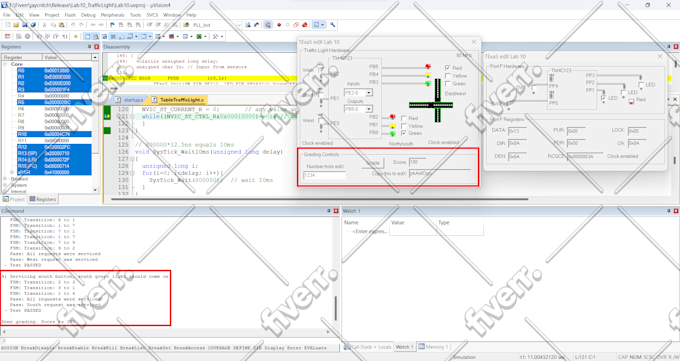Toggle the Disassembly Window toolbar icon
Image resolution: width=680 pixels, height=361 pixels.
(96, 36)
